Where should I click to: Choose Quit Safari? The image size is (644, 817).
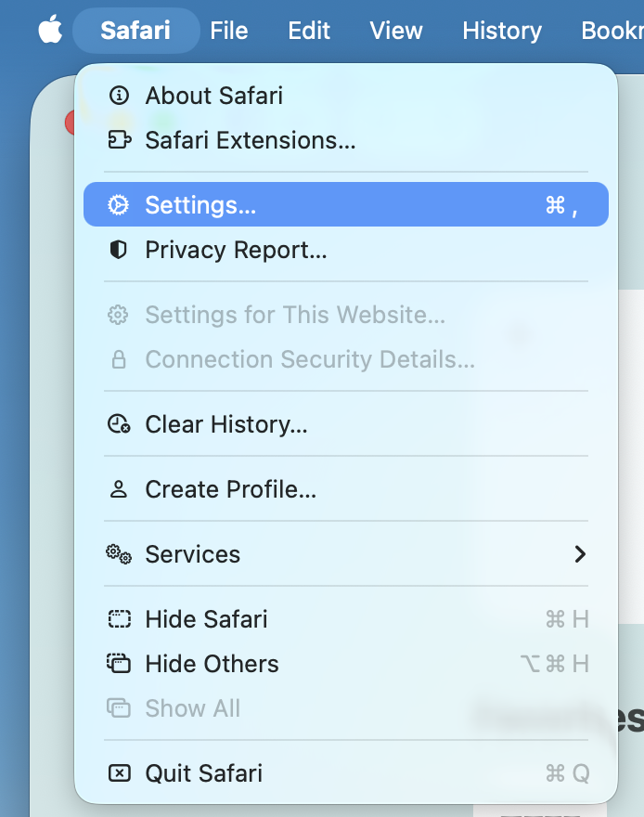(x=203, y=772)
